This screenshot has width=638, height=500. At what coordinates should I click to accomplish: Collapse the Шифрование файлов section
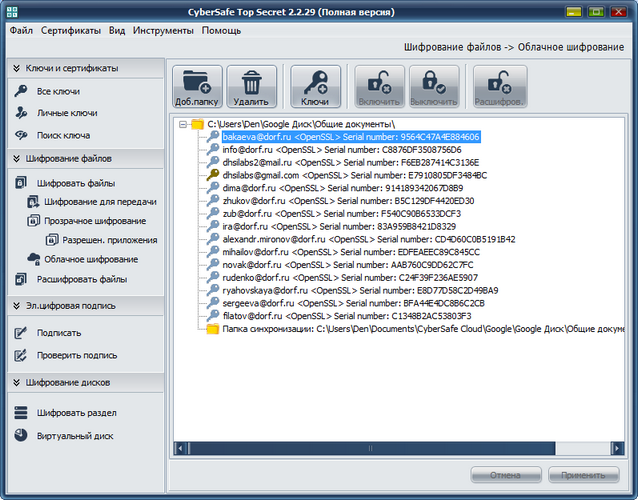[17, 159]
